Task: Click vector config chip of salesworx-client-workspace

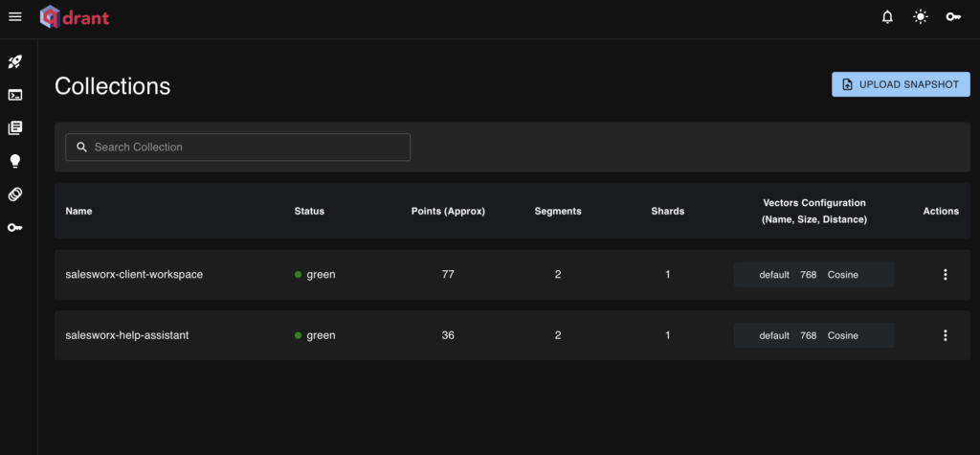Action: 813,275
